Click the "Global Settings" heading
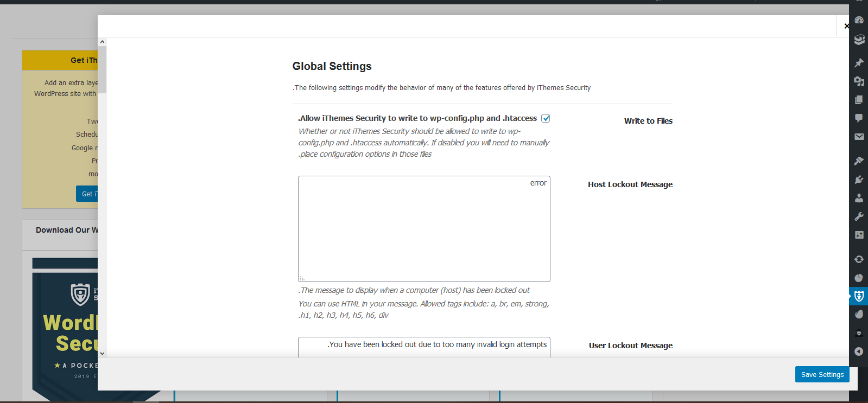This screenshot has height=403, width=868. (332, 66)
